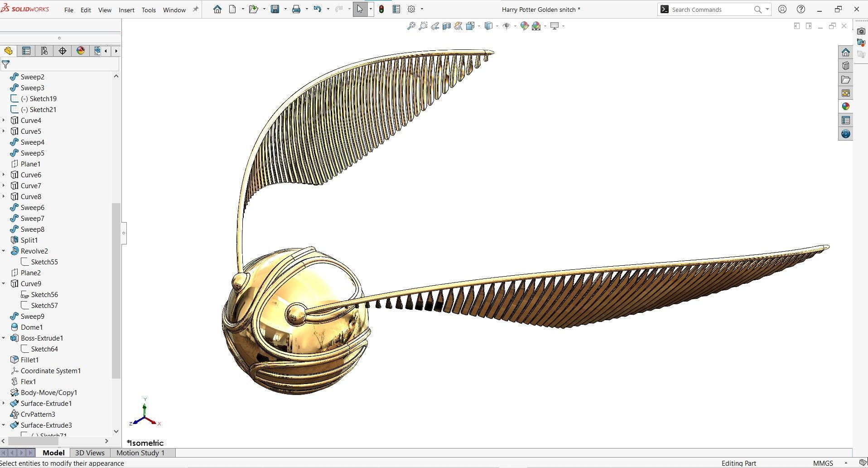Print the document with the Print icon
The height and width of the screenshot is (468, 868).
click(x=296, y=9)
